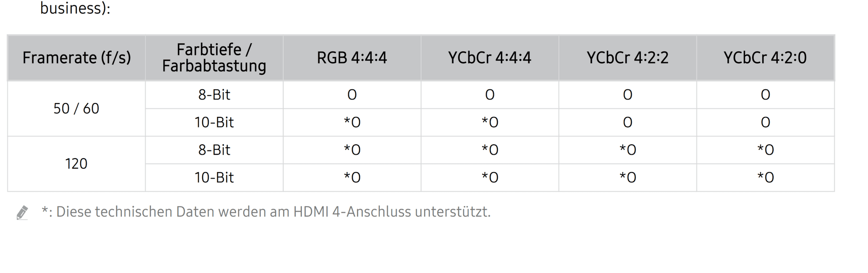Click O under YCbCr 4:2:0 for 8-Bit at 50 / 60

click(x=765, y=95)
